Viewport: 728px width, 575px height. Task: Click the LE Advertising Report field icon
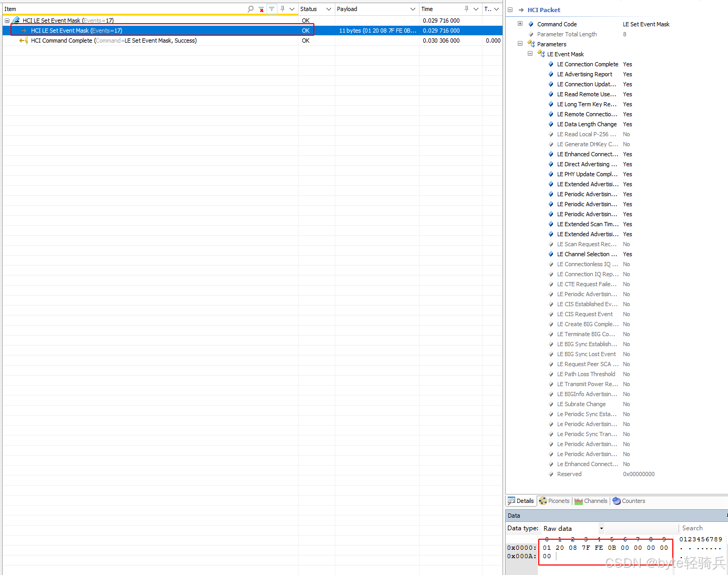551,74
